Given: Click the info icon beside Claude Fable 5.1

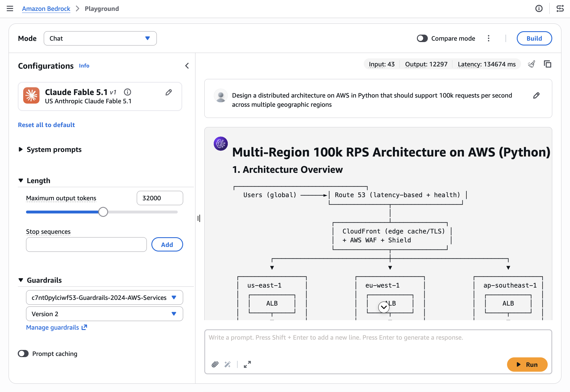Looking at the screenshot, I should point(127,92).
